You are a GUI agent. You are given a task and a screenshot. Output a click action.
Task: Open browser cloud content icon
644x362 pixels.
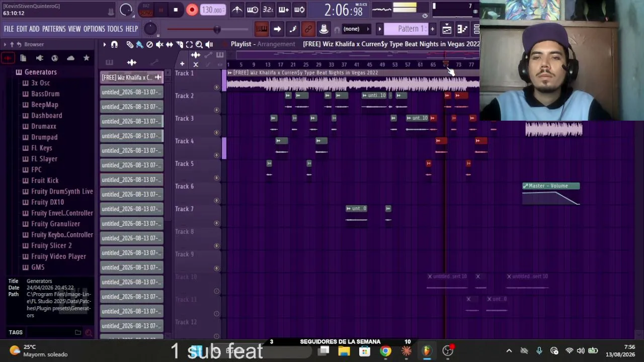(70, 58)
